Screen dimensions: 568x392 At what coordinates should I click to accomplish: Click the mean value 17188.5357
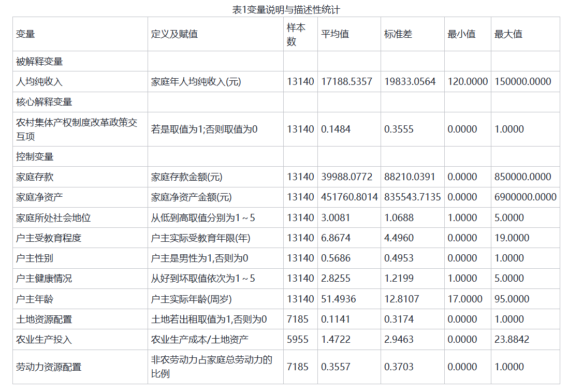346,82
